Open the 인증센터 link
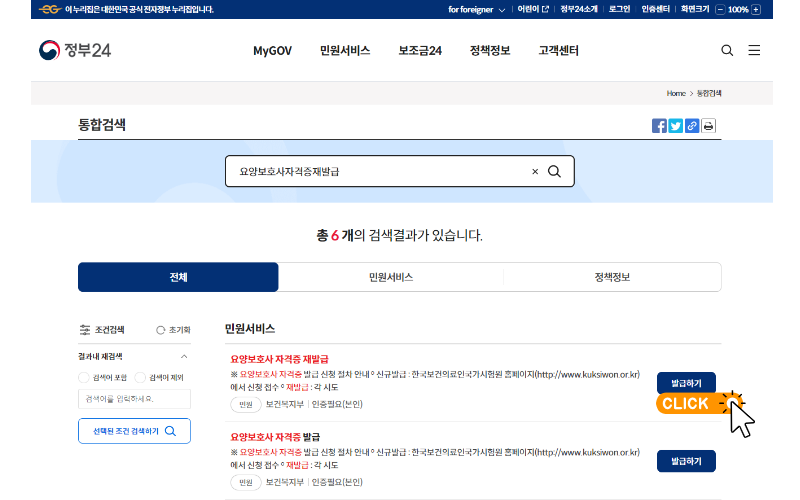 (656, 9)
